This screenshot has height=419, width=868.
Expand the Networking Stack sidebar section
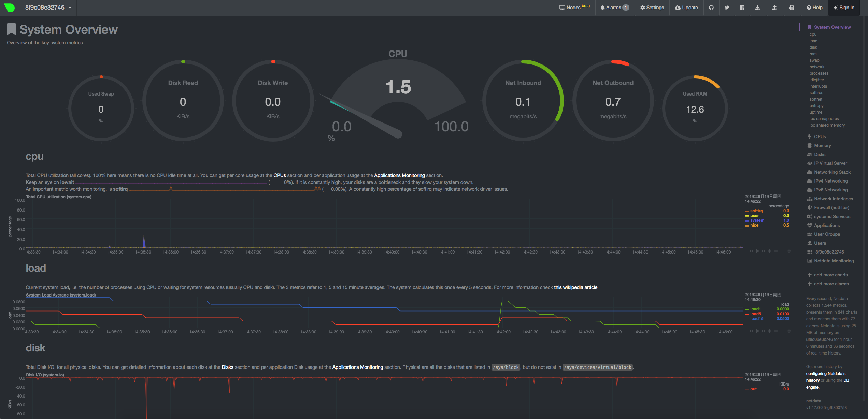click(832, 172)
